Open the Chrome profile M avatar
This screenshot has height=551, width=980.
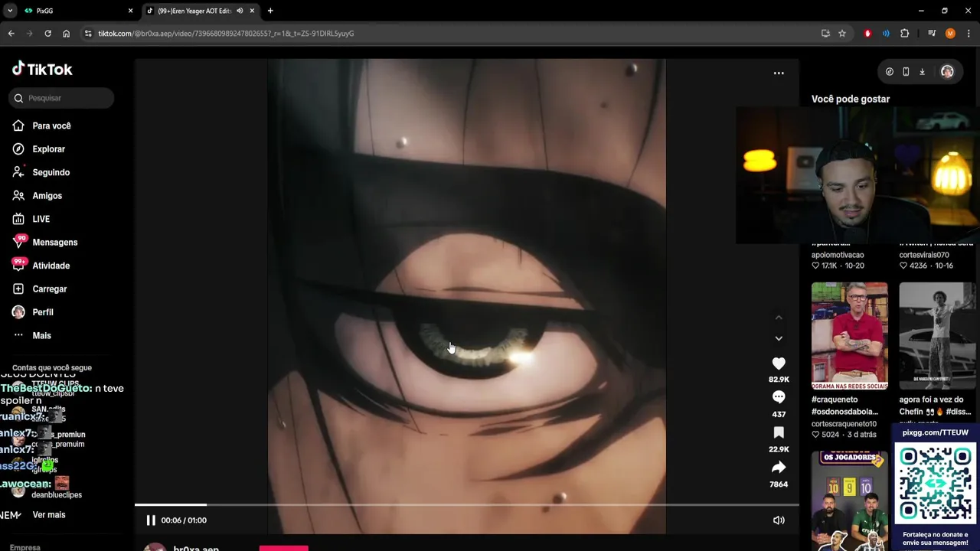(950, 34)
